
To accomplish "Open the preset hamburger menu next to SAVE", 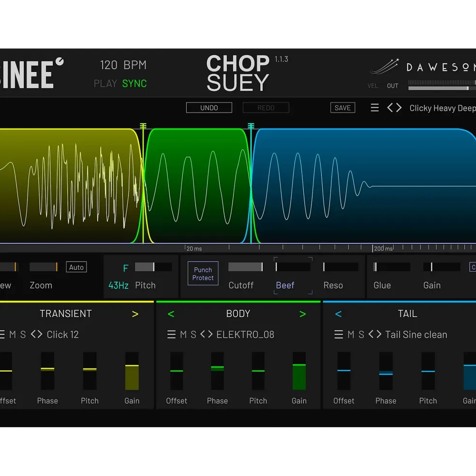I will tap(374, 107).
